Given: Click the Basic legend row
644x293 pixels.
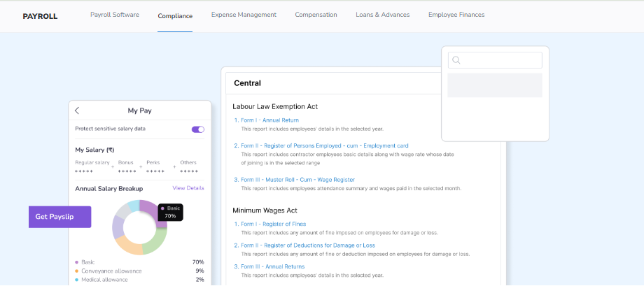Looking at the screenshot, I should pos(139,262).
